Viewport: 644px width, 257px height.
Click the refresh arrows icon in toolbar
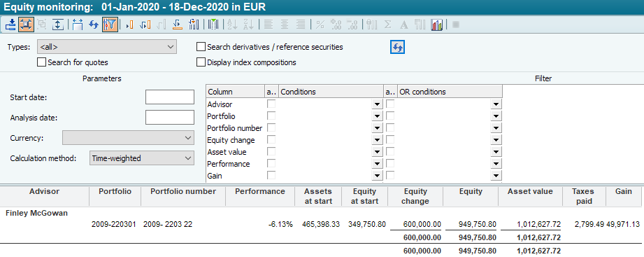(x=94, y=25)
